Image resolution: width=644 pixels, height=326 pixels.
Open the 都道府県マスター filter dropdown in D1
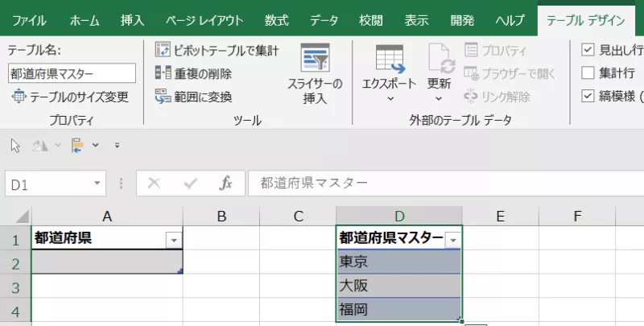453,239
